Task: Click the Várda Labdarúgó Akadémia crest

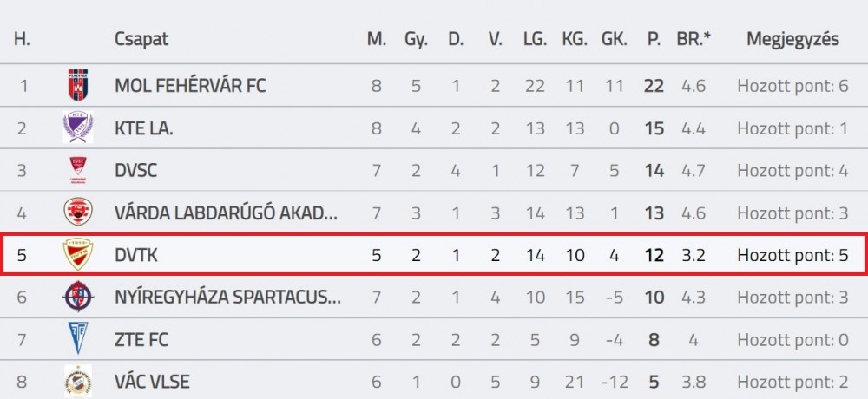Action: pos(78,213)
